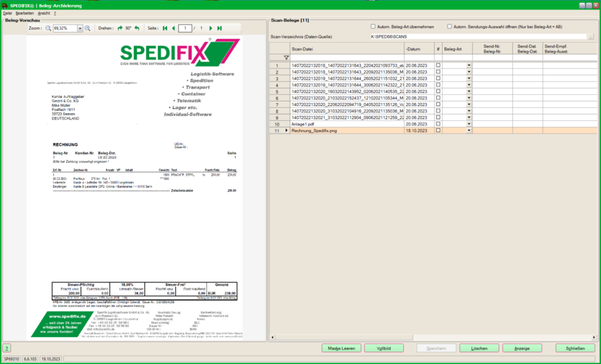Viewport: 601px width, 364px height.
Task: Sort by the Scan-Datei column header
Action: coord(347,49)
